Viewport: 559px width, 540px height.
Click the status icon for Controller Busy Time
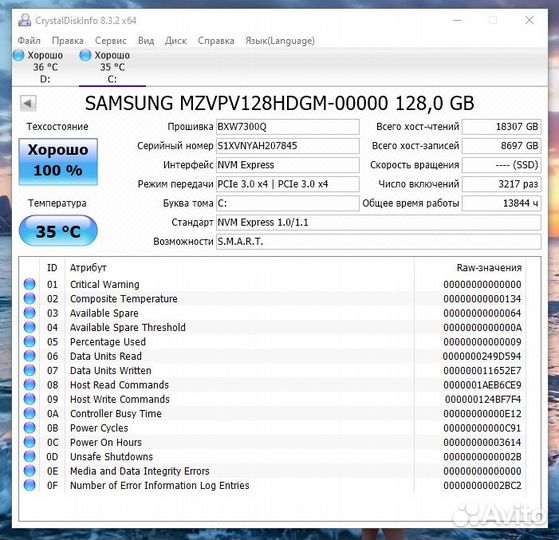[x=30, y=413]
